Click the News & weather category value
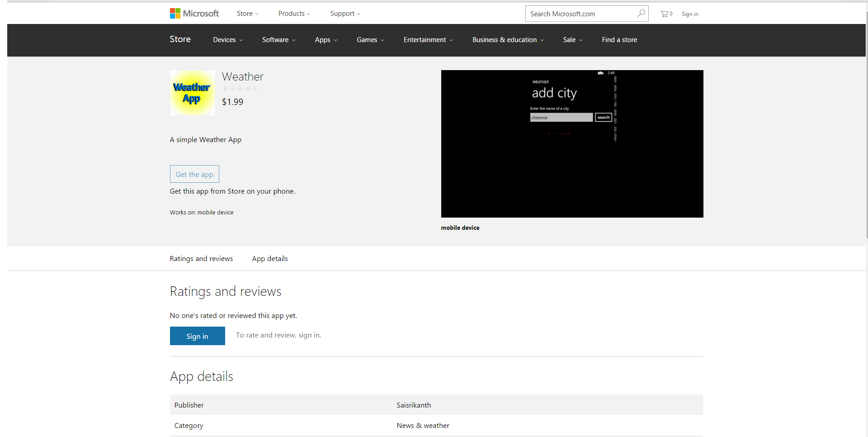868x437 pixels. coord(423,426)
